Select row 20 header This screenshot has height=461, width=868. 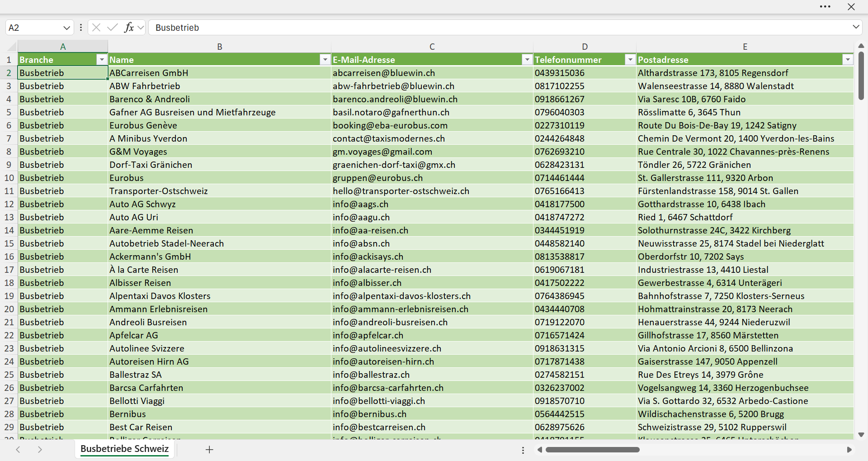9,309
